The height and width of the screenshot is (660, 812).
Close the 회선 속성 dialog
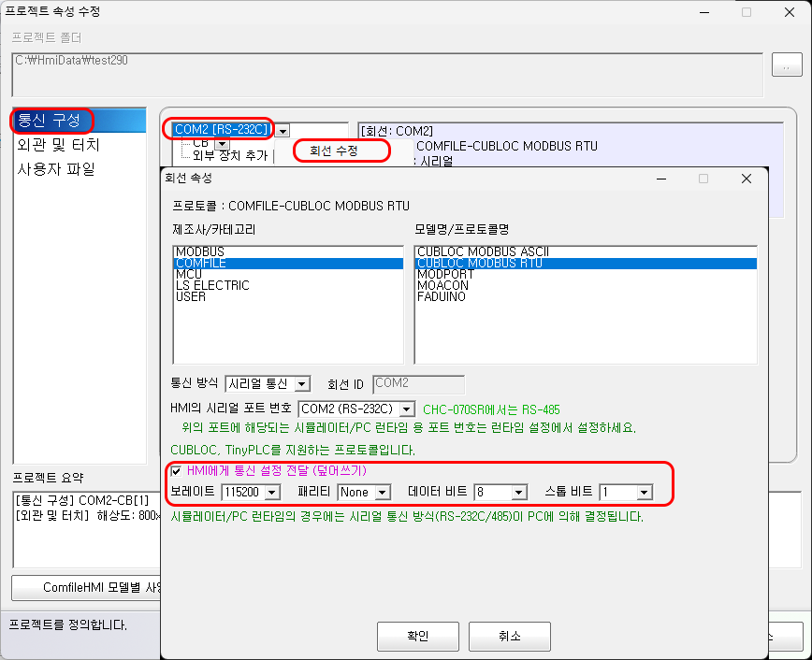[746, 179]
